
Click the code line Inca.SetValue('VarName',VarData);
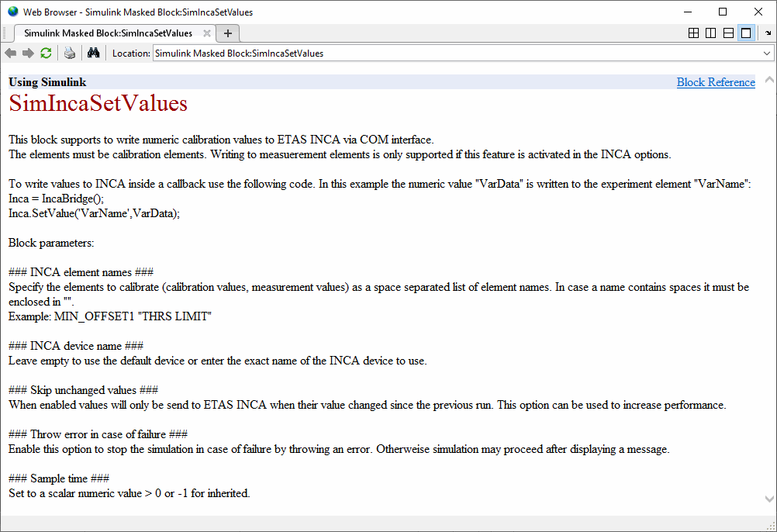(94, 213)
